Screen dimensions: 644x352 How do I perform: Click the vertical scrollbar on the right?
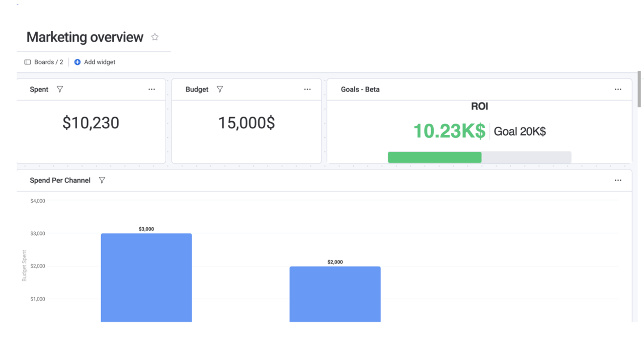click(639, 90)
